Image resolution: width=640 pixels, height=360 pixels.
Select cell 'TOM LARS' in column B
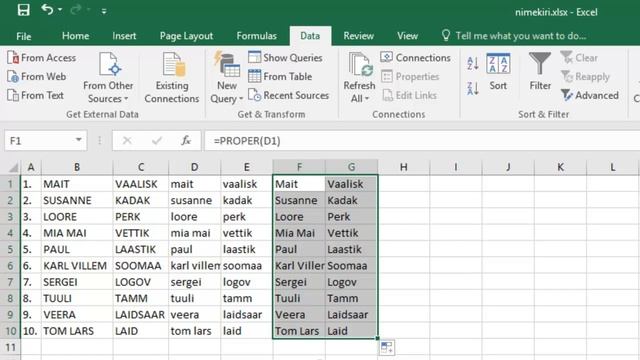tap(77, 331)
